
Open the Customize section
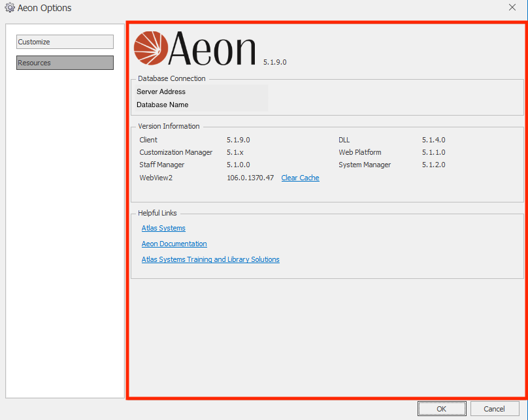coord(65,42)
